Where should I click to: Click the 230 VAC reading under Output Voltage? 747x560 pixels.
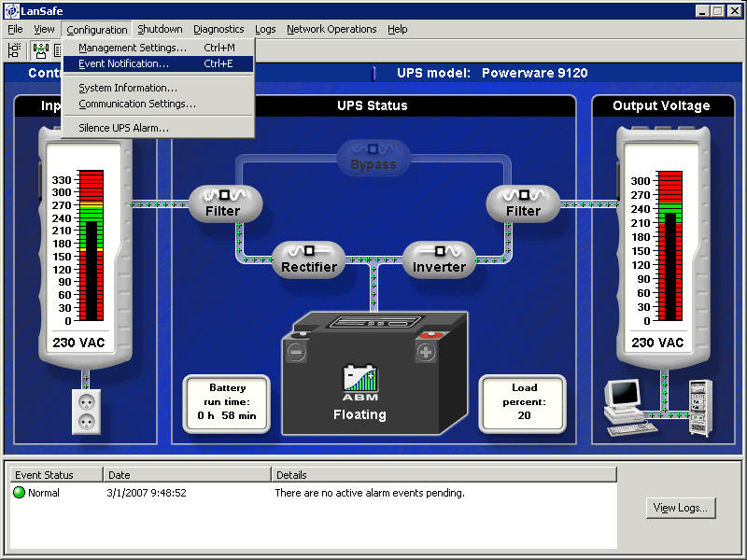[x=657, y=343]
